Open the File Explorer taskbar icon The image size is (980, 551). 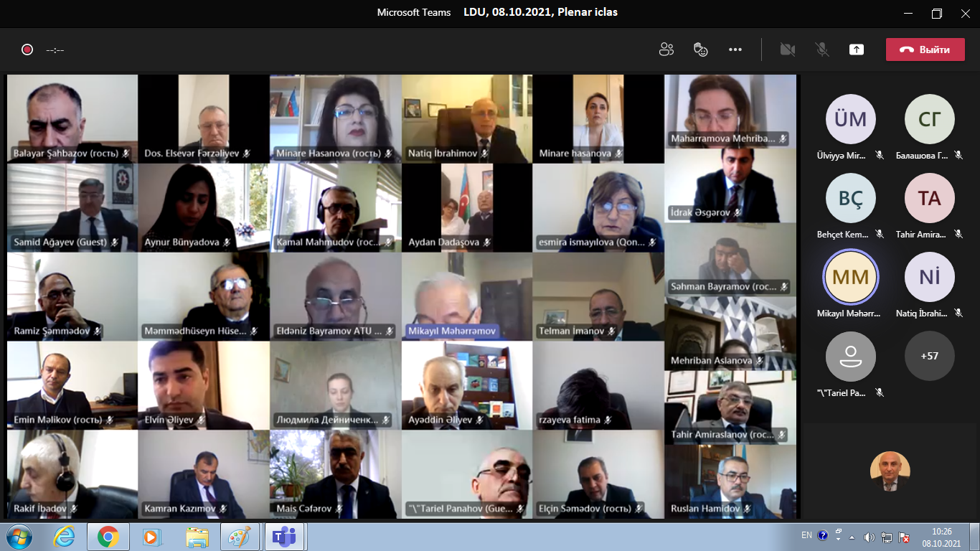point(197,537)
